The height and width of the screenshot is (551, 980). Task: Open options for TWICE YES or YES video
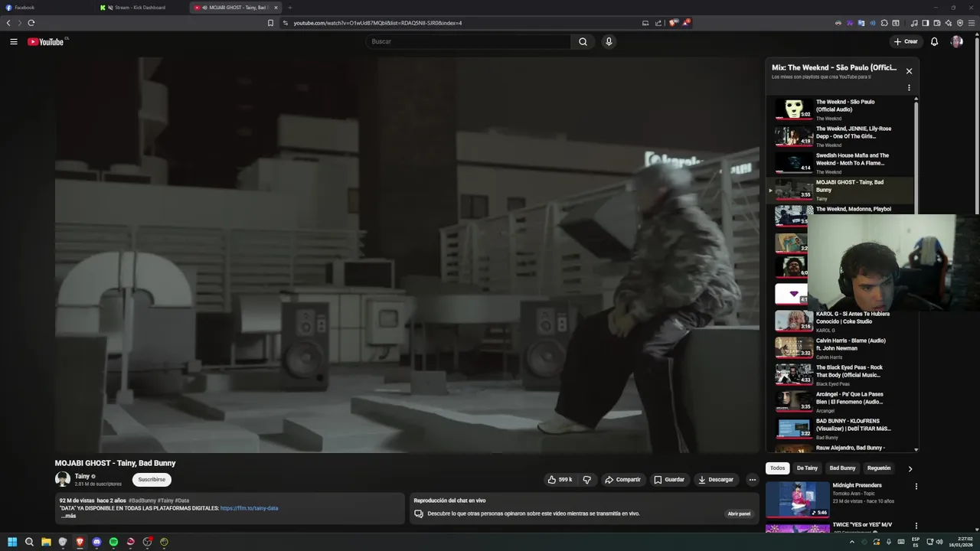click(916, 526)
